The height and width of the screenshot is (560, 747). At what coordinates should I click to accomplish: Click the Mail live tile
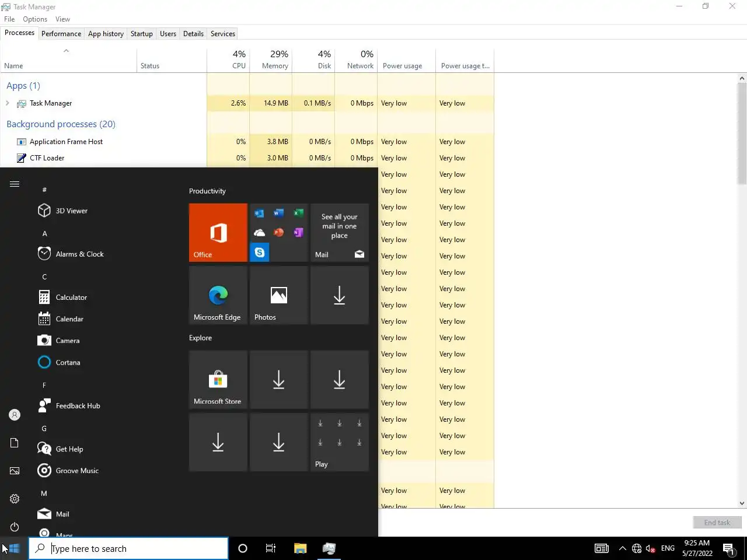(x=340, y=232)
